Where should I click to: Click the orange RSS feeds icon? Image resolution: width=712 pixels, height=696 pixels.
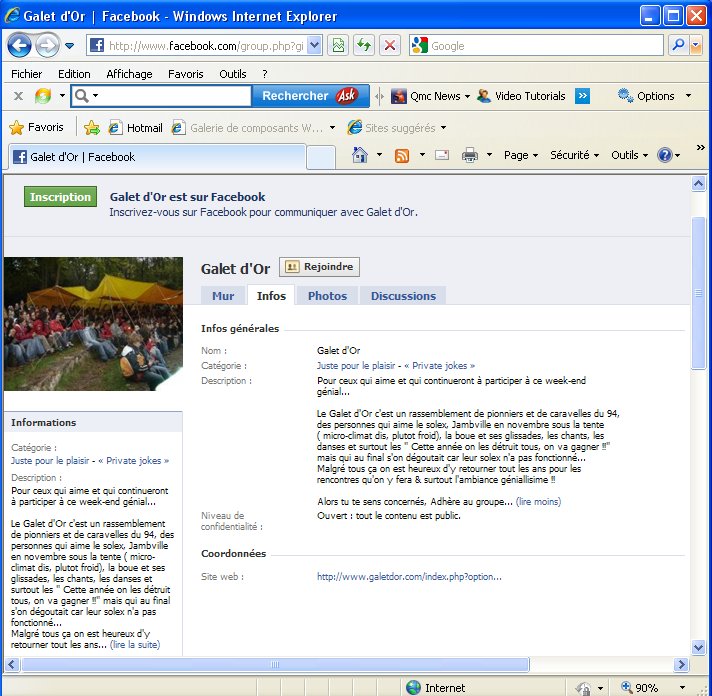coord(402,156)
